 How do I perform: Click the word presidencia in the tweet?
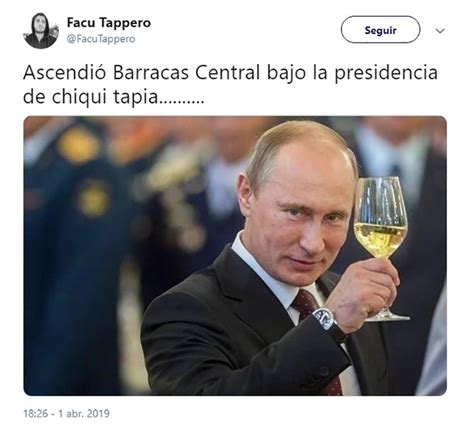coord(386,73)
